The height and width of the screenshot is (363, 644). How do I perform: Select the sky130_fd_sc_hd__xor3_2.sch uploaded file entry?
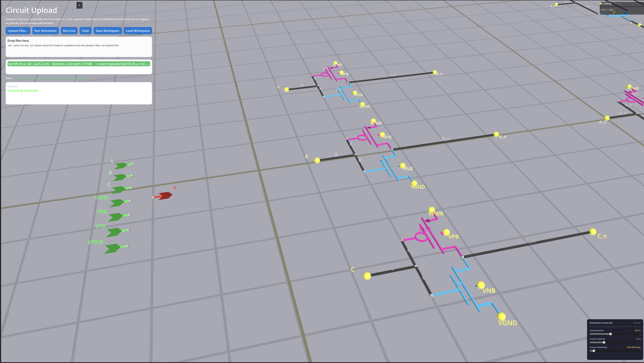pos(79,64)
